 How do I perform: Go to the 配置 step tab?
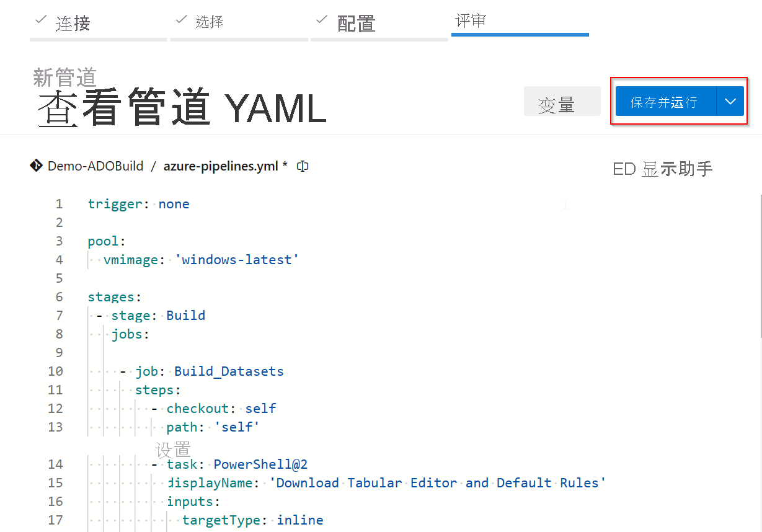pyautogui.click(x=379, y=23)
